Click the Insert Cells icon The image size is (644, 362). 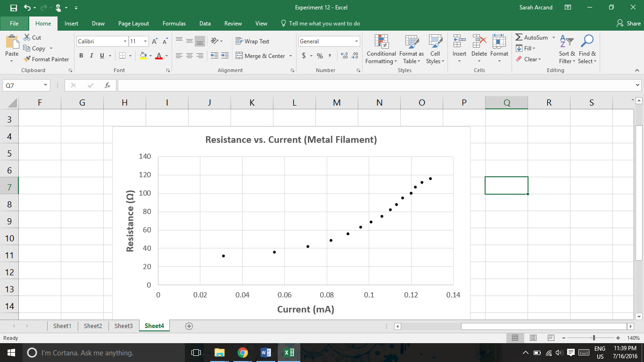pyautogui.click(x=459, y=41)
